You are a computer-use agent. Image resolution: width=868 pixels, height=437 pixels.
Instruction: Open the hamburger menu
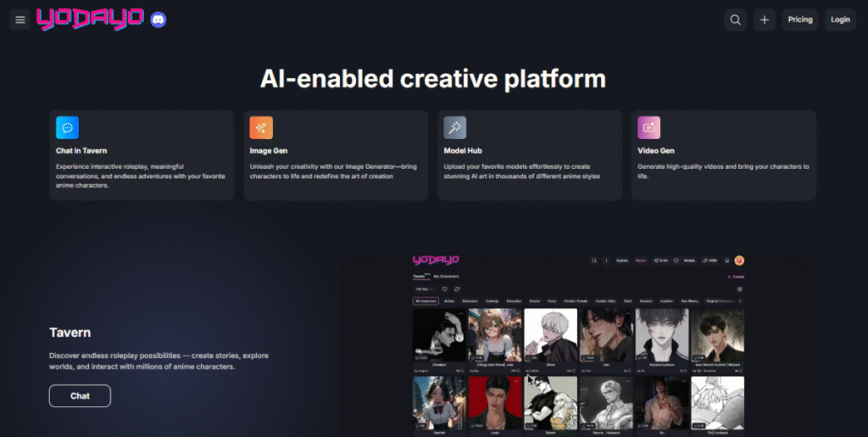point(20,20)
